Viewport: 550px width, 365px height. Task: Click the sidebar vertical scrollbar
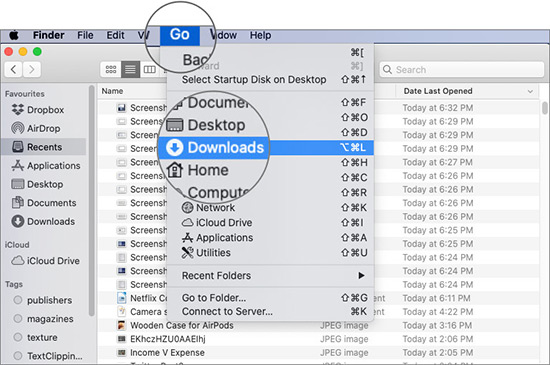92,201
